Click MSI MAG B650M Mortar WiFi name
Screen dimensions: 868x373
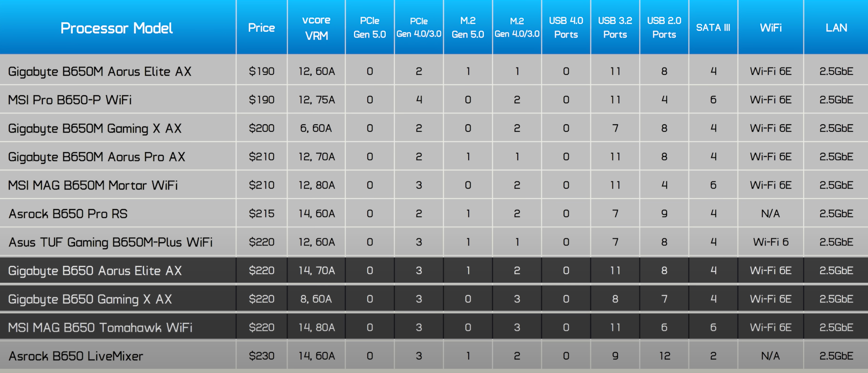point(93,185)
